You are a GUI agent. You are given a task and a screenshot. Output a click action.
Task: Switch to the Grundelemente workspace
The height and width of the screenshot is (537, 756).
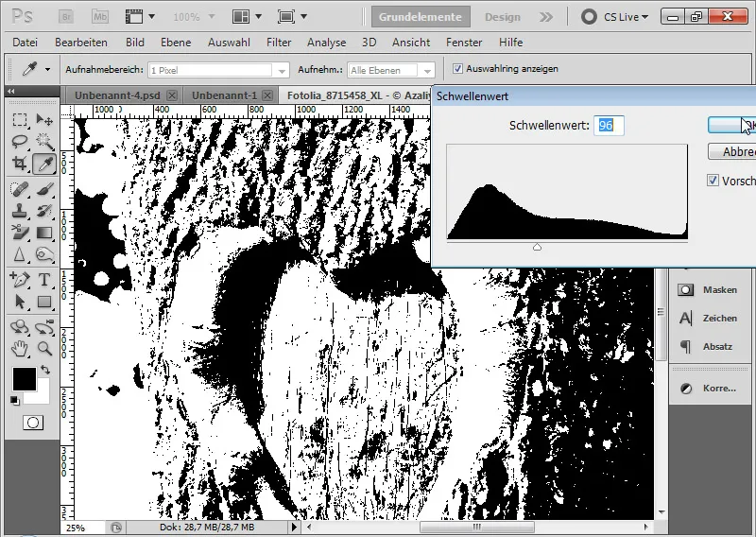click(x=421, y=17)
